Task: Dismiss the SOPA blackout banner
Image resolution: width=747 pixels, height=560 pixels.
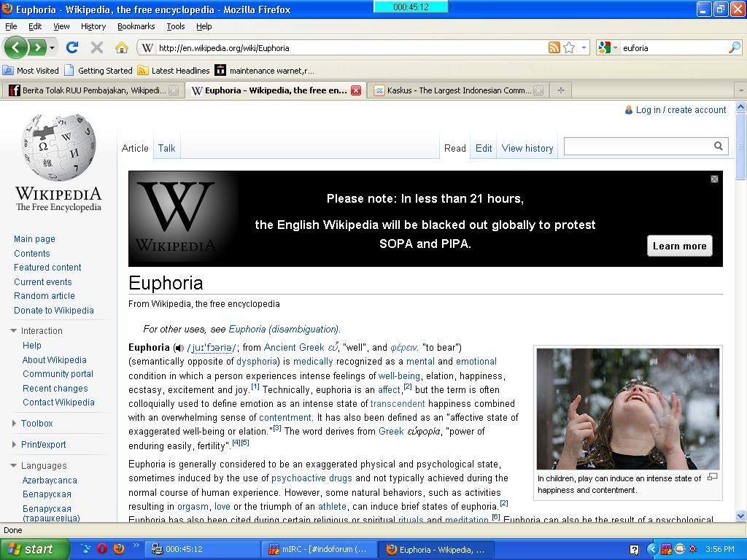Action: tap(714, 179)
